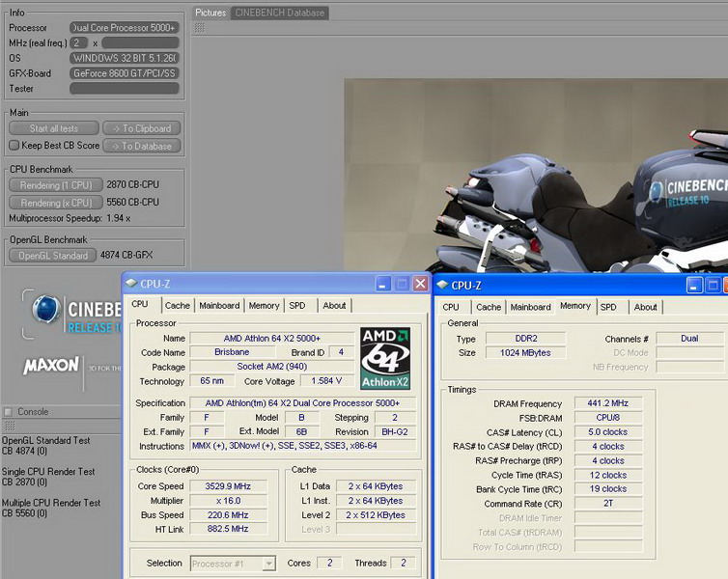Maximize the left CPU-Z window
The width and height of the screenshot is (728, 579).
point(402,284)
